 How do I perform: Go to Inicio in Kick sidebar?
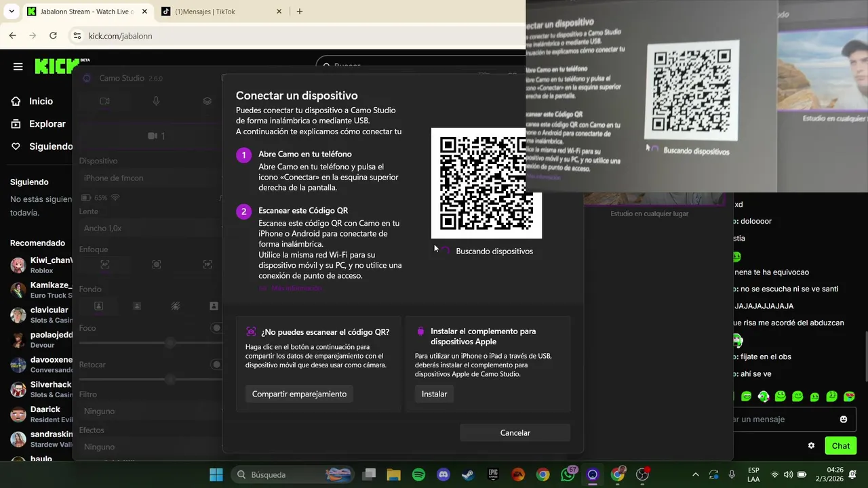41,101
